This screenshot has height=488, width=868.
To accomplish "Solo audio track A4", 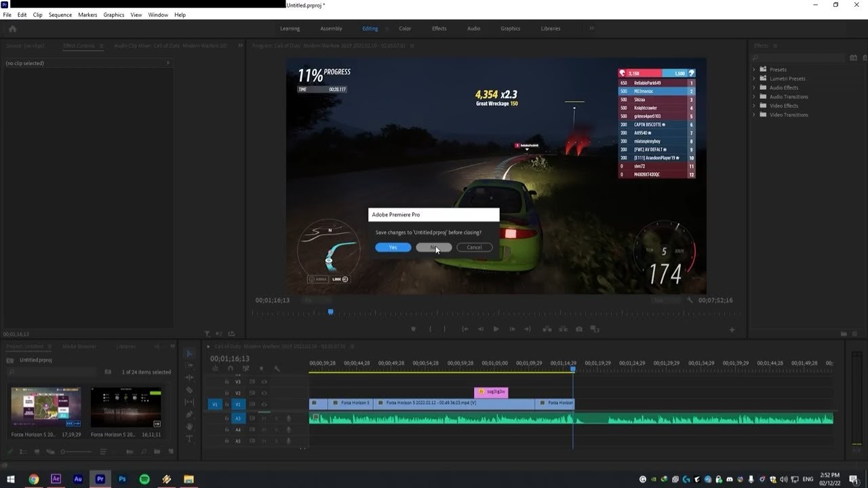I will (275, 430).
